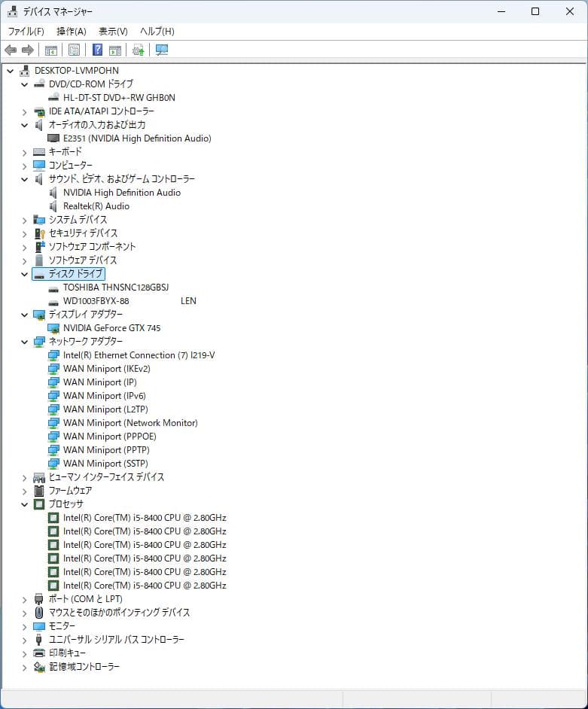Collapse the DVD/CD-ROM ドライブ category

tap(24, 84)
